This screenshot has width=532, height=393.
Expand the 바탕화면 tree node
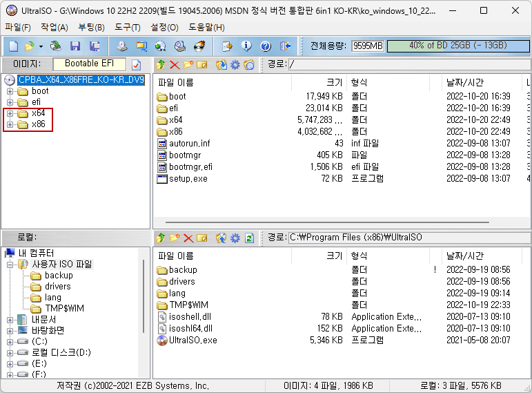coord(10,331)
